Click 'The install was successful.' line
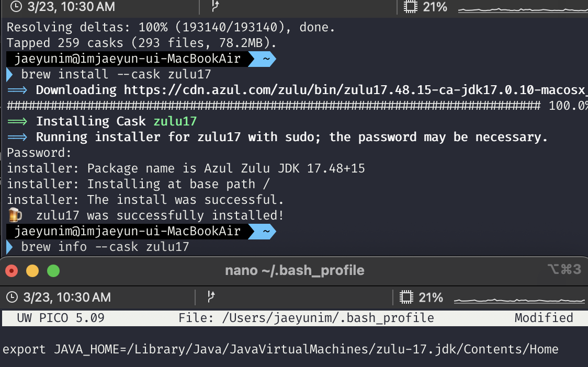 pyautogui.click(x=145, y=200)
